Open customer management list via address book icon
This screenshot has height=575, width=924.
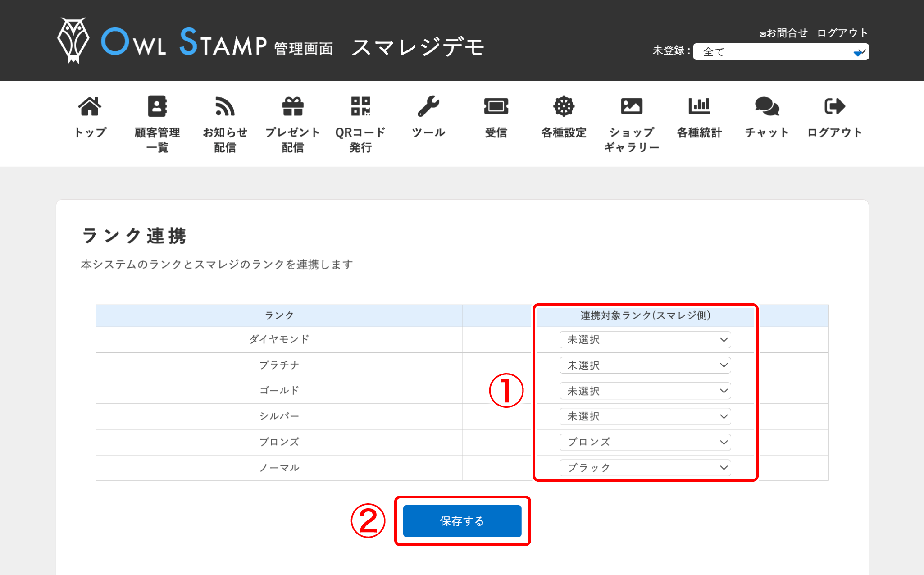point(157,107)
